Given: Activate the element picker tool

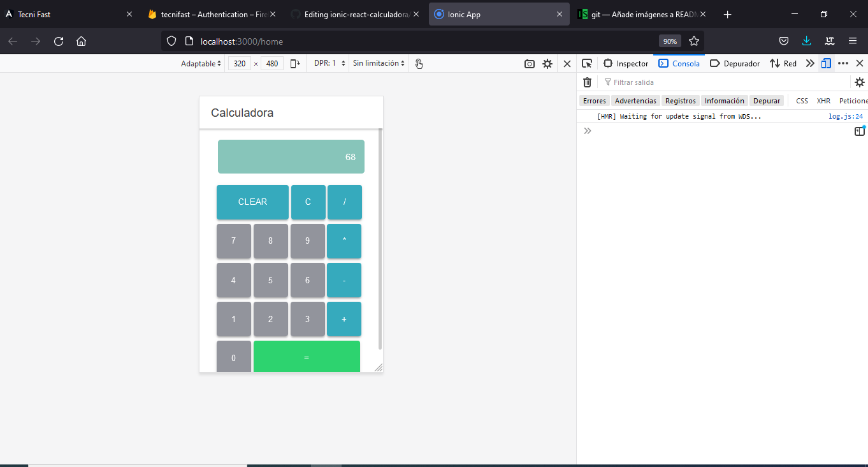Looking at the screenshot, I should 587,63.
